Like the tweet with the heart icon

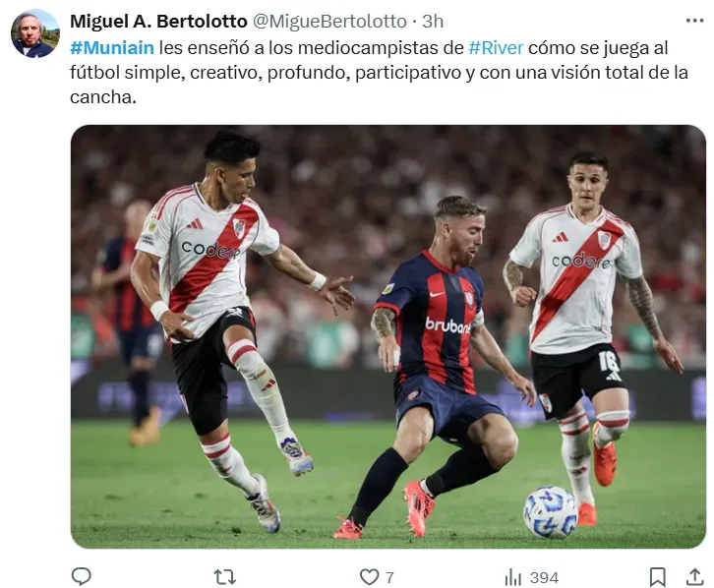369,577
